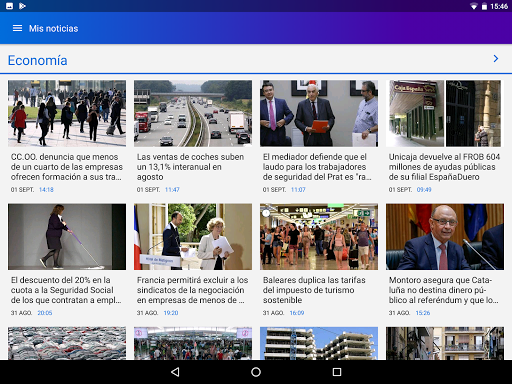Open the Unicaja bank branch thumbnail
512x384 pixels.
click(443, 113)
